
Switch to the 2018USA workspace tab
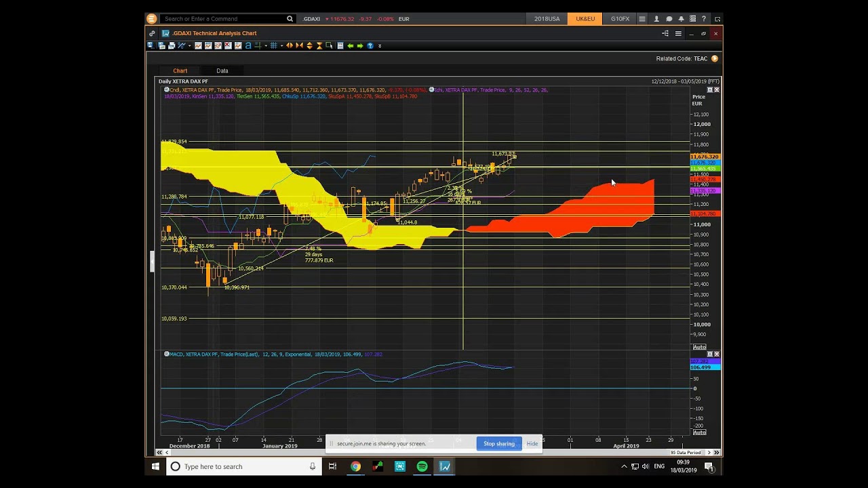[x=547, y=19]
